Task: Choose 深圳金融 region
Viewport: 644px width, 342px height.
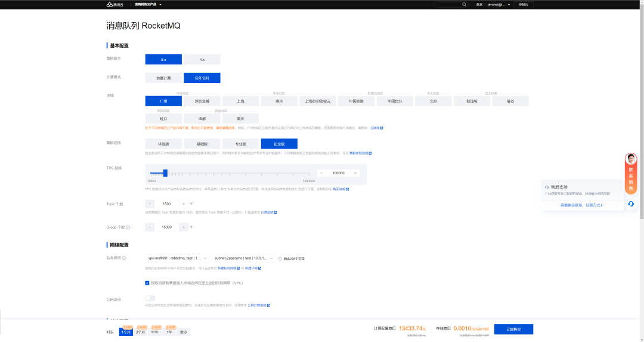Action: [x=202, y=101]
